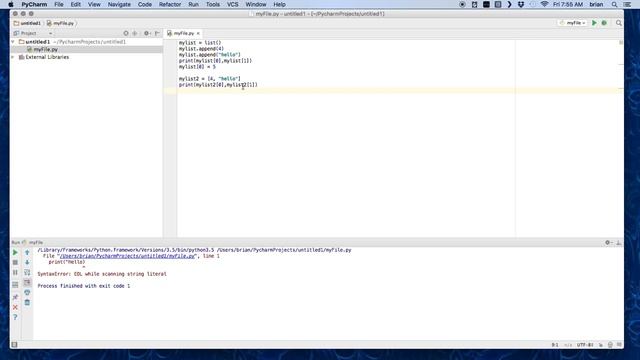Viewport: 640px width, 360px height.
Task: Open the Project view selector dropdown
Action: pos(33,33)
